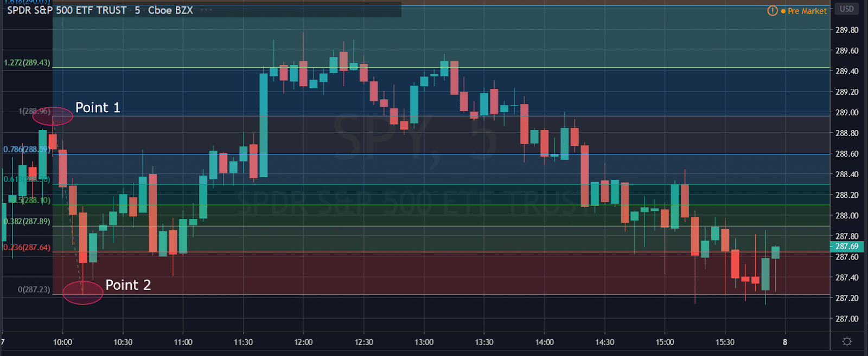Click 288.60 on the price axis
Screen dimensions: 868x356
847,154
